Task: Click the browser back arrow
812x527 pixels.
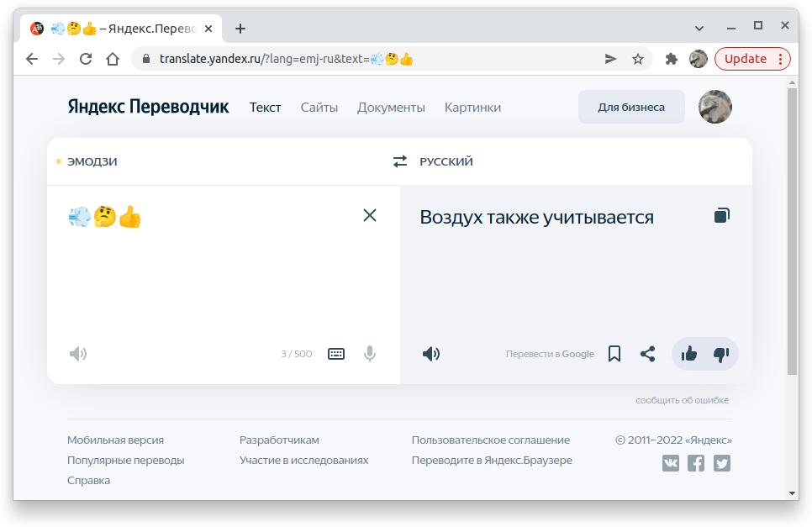Action: pyautogui.click(x=32, y=59)
